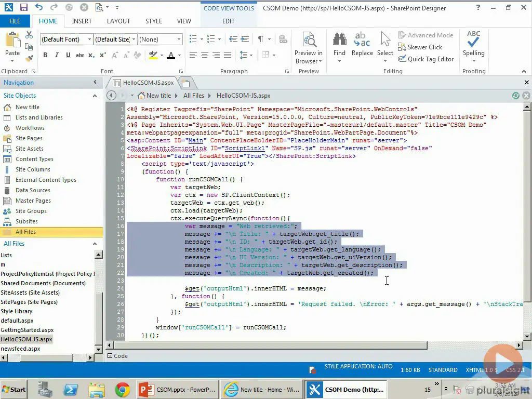Click the borders icon
Screen dimensions: 532x399
click(265, 55)
